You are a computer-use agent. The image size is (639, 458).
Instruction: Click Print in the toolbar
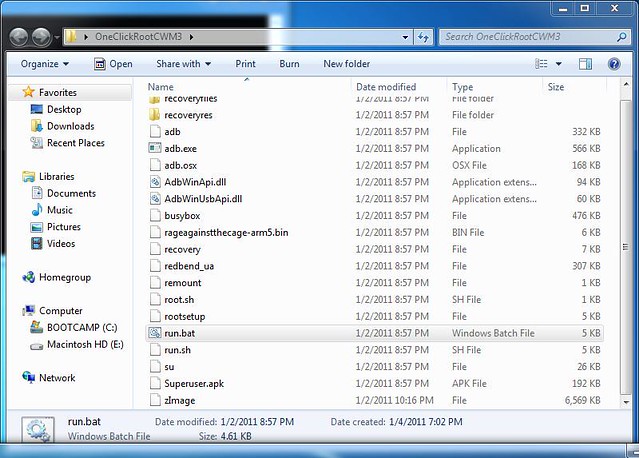pos(245,64)
